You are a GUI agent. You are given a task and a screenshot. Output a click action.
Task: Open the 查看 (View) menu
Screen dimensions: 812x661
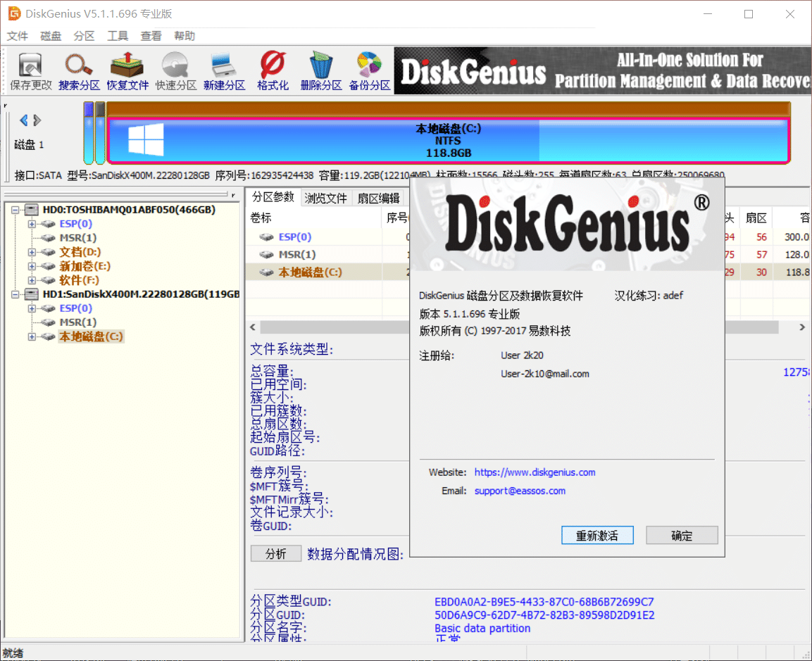[x=151, y=36]
